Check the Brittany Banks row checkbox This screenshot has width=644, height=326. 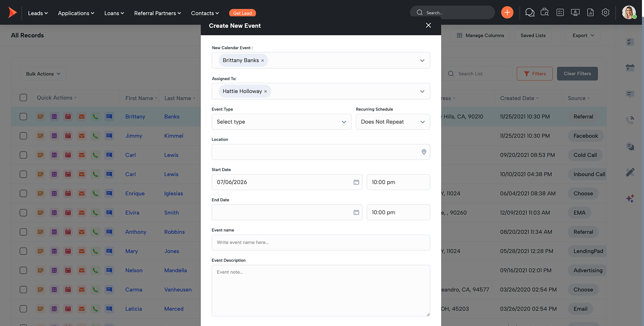(x=23, y=117)
